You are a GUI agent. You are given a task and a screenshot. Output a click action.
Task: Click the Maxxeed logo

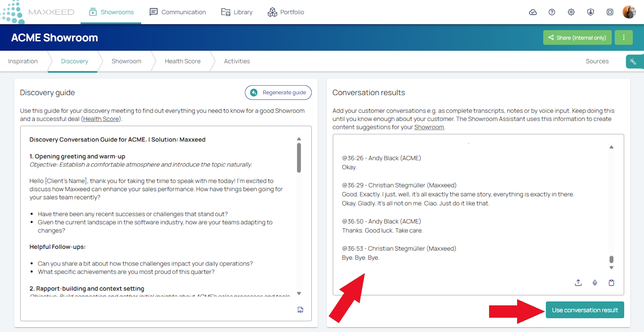(38, 12)
